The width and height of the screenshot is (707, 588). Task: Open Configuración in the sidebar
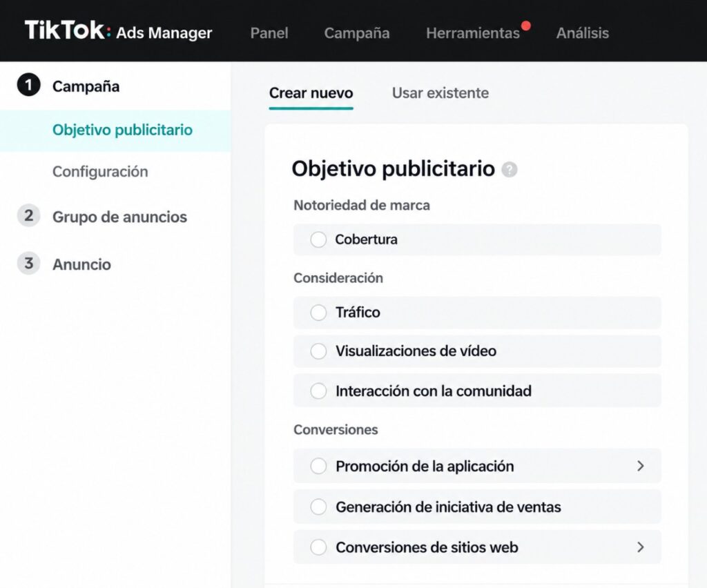100,172
